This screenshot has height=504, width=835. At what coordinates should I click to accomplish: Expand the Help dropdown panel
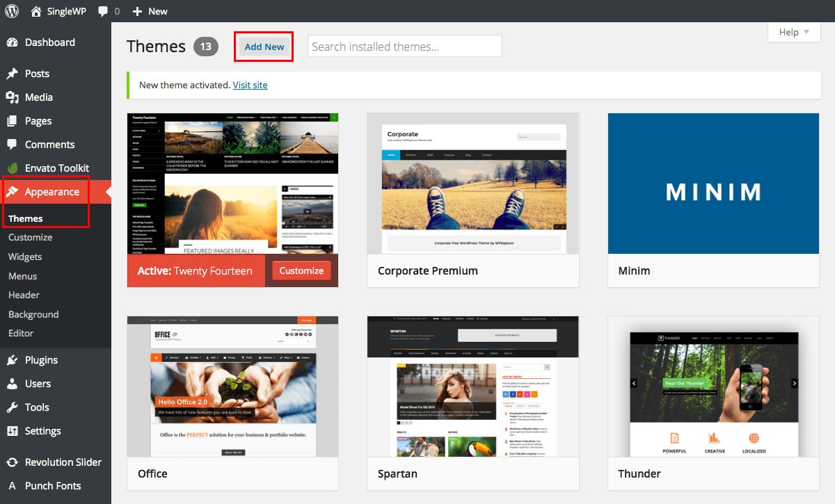coord(793,32)
